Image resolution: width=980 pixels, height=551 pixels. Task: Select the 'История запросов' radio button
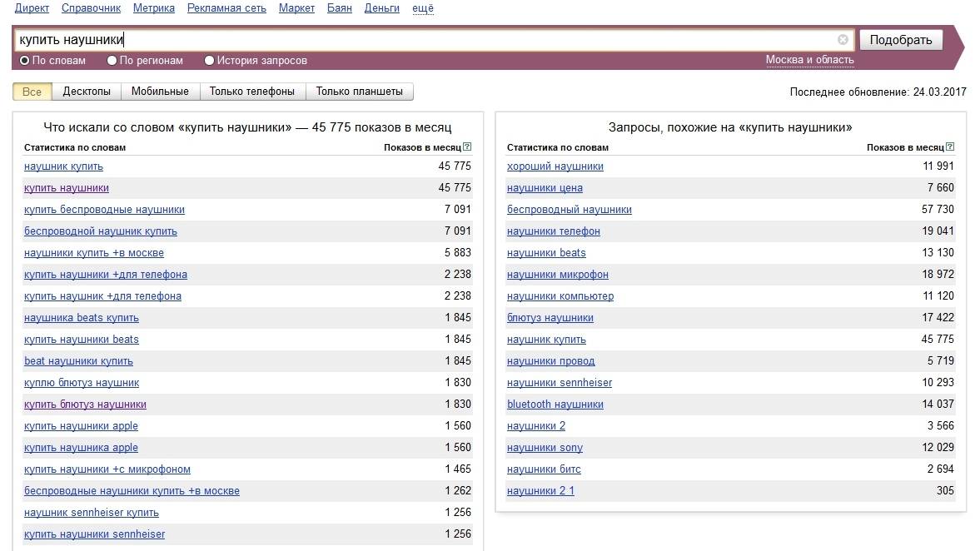click(210, 61)
